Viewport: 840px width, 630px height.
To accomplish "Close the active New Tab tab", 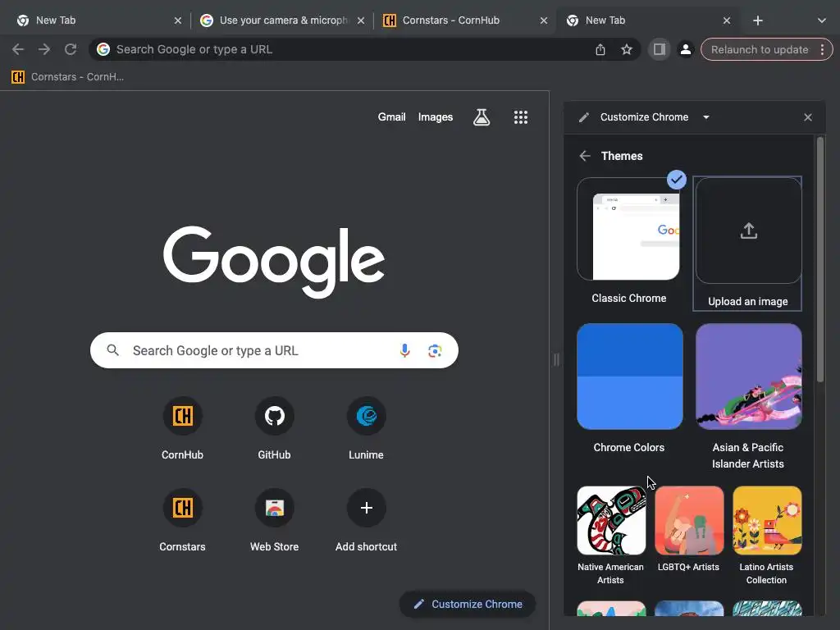I will point(727,21).
